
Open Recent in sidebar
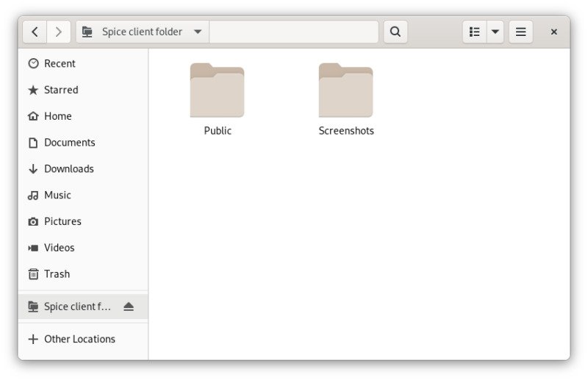point(60,63)
